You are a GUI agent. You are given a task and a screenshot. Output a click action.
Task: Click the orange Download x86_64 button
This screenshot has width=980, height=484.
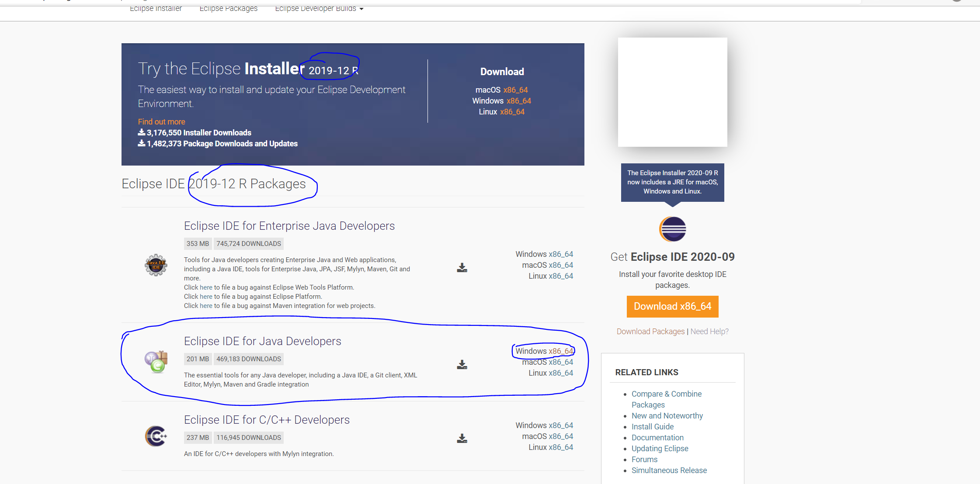(672, 306)
